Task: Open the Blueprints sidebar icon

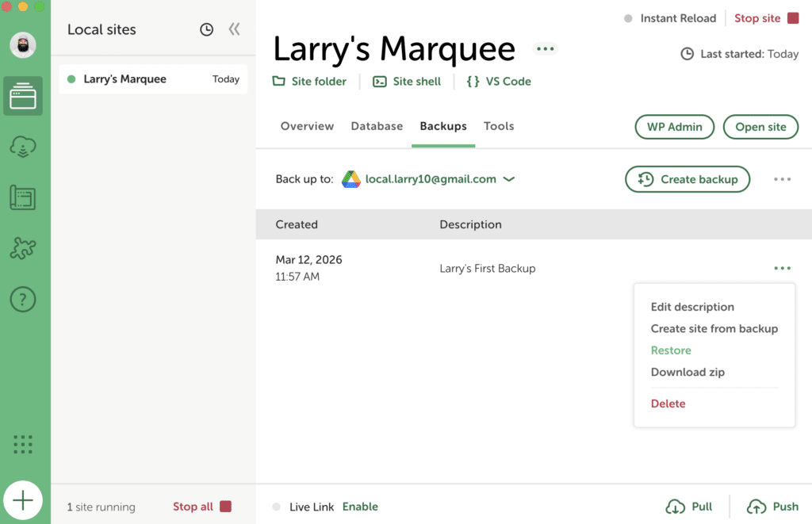Action: [23, 197]
